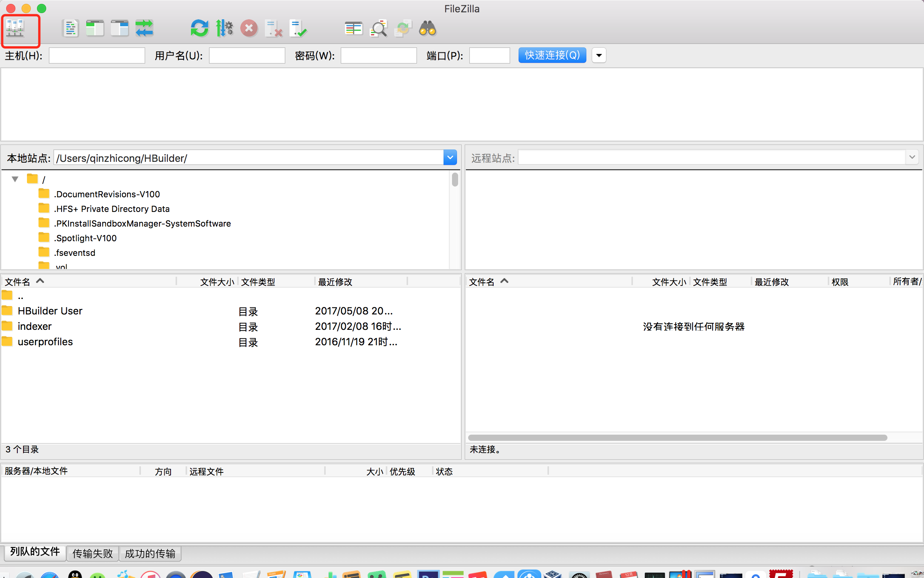The image size is (924, 578).
Task: Open the remote site path dropdown
Action: [912, 157]
